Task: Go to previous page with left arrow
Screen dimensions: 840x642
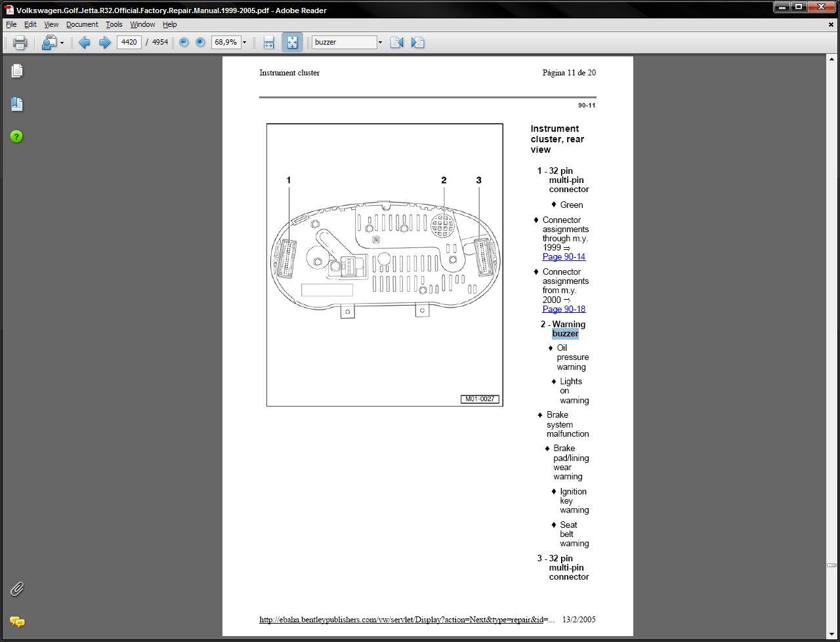Action: pos(84,43)
